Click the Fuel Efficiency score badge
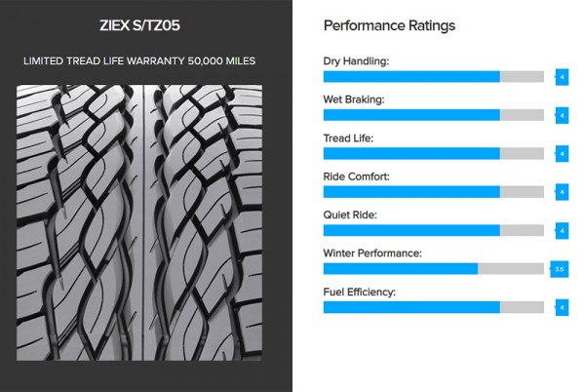The height and width of the screenshot is (392, 585). pos(562,306)
